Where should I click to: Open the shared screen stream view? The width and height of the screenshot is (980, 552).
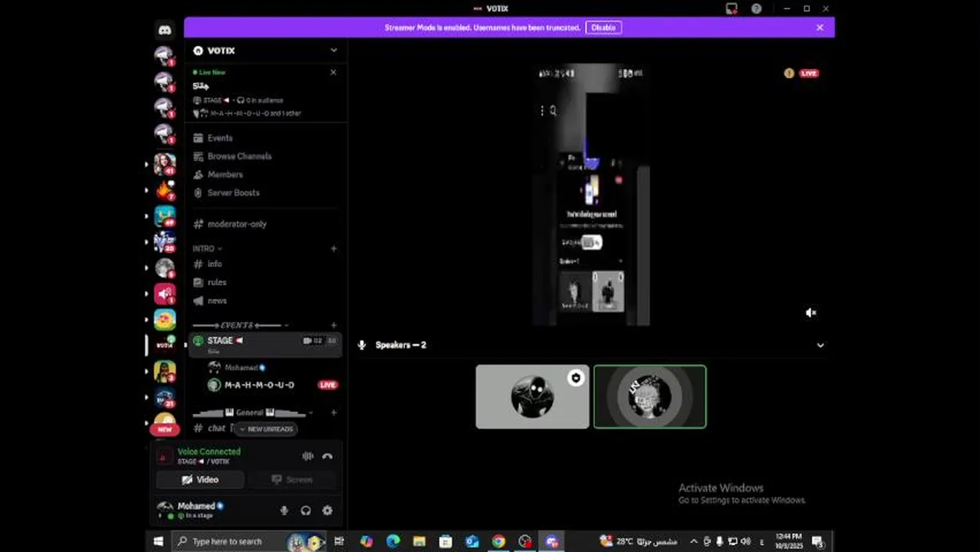591,195
